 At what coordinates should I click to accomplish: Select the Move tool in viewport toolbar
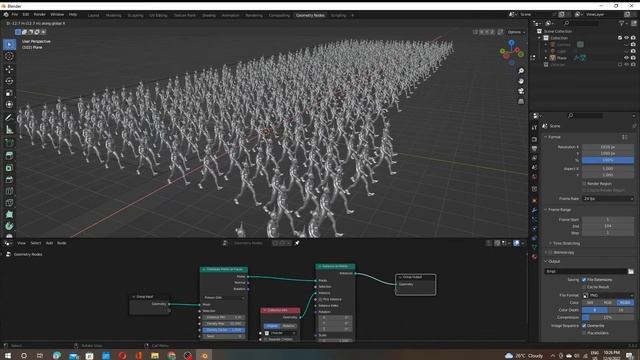pyautogui.click(x=9, y=69)
